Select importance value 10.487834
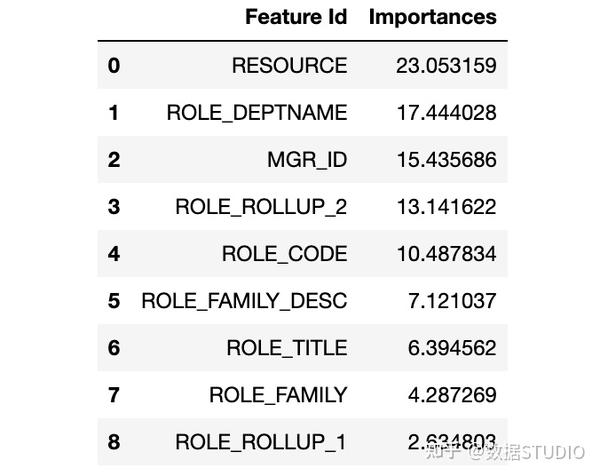 coord(447,254)
